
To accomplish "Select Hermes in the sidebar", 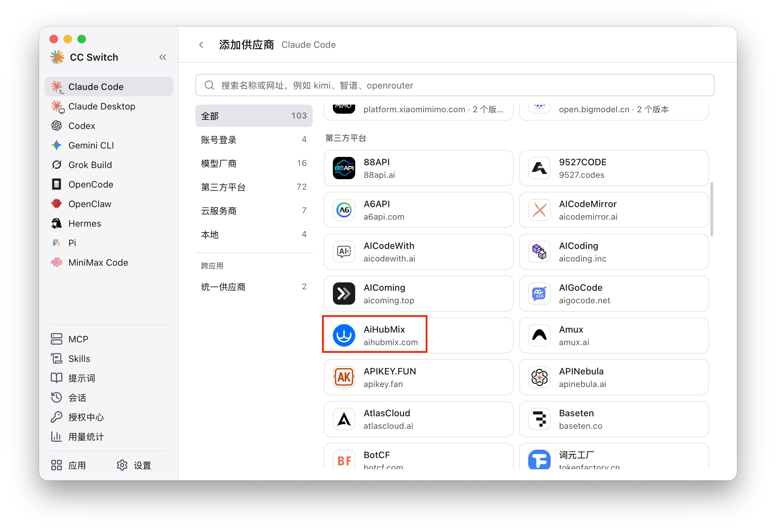I will click(109, 223).
